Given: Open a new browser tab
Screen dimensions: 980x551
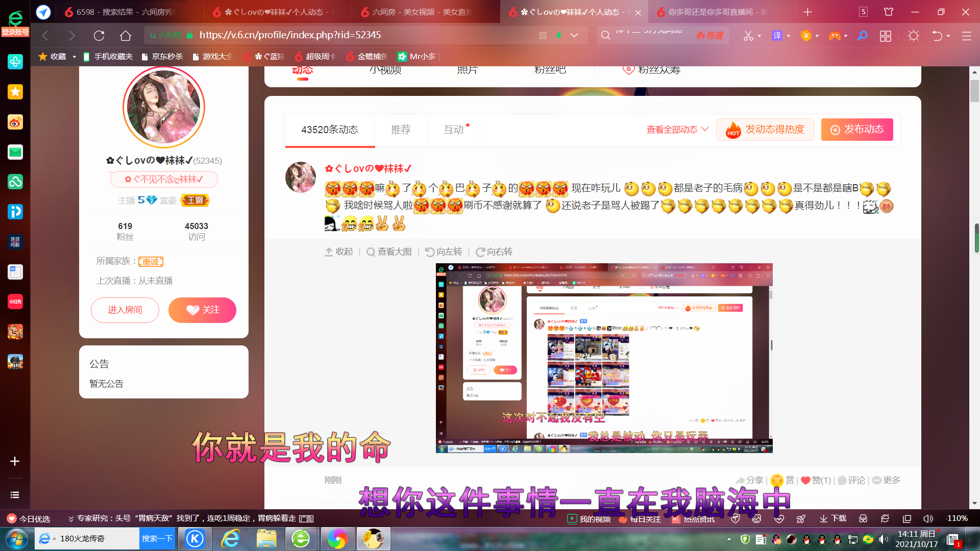Looking at the screenshot, I should [807, 12].
